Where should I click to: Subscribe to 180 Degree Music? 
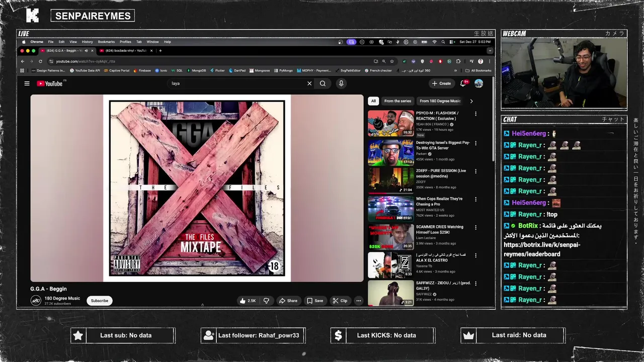point(100,301)
